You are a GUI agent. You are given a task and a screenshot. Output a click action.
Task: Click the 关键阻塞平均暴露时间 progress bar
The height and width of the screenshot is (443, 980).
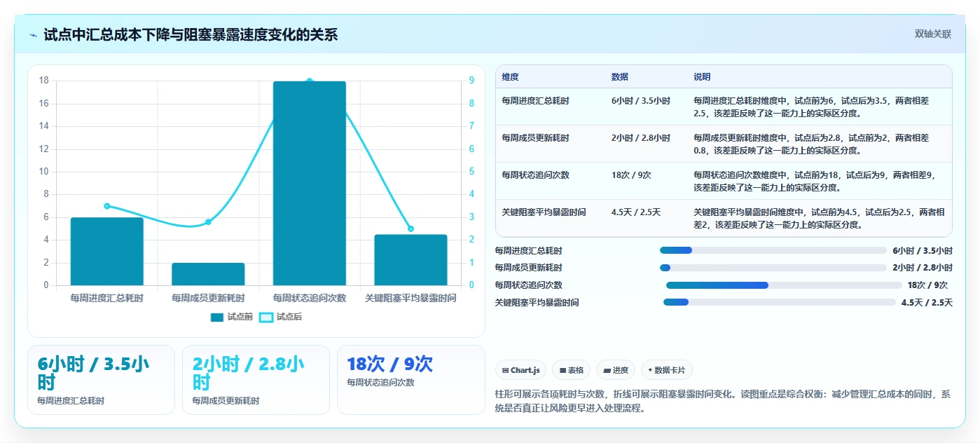coord(780,302)
